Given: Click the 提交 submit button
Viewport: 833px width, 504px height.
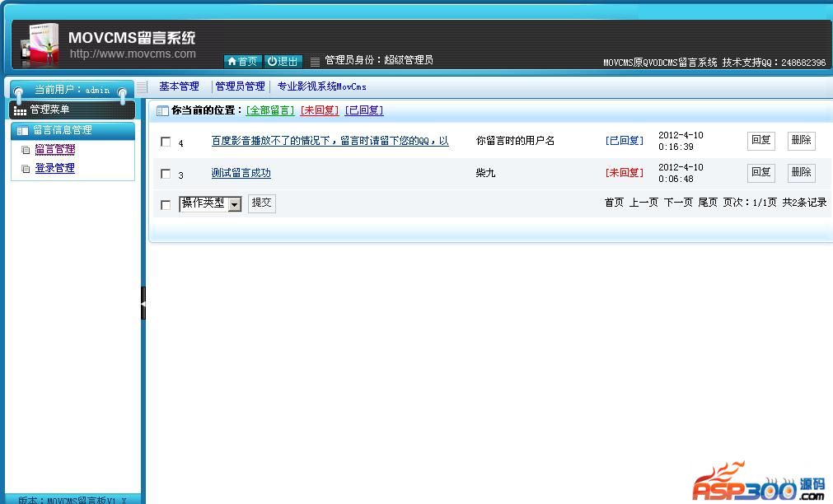Looking at the screenshot, I should 261,203.
